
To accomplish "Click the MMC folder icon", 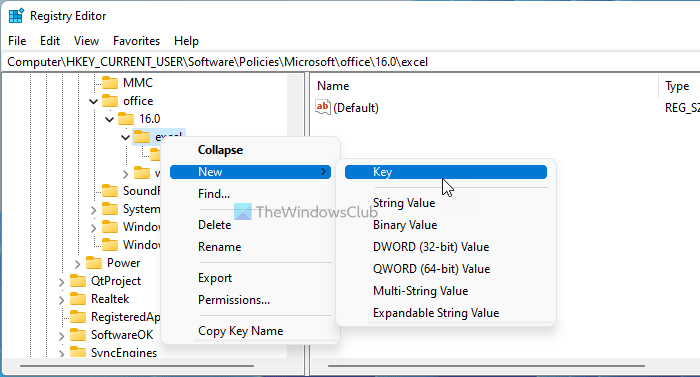I will (x=110, y=83).
